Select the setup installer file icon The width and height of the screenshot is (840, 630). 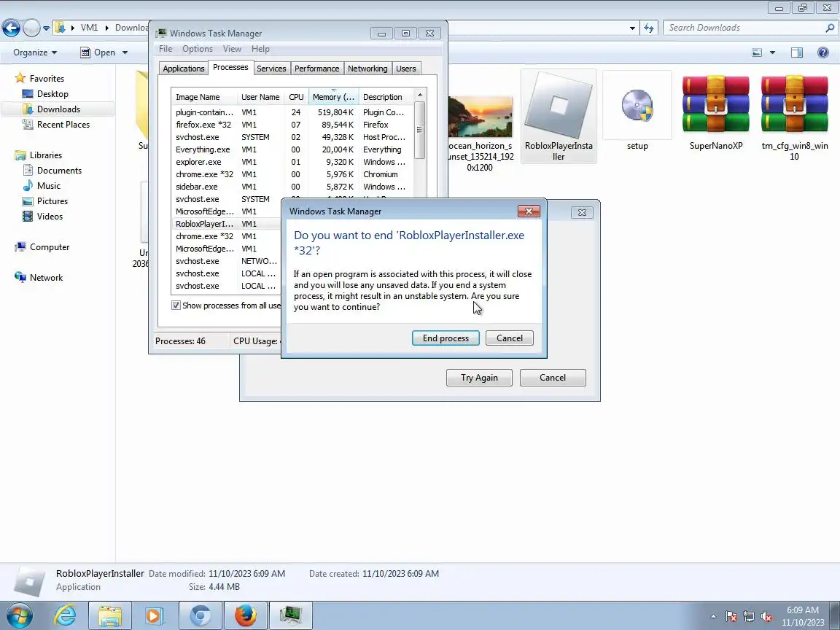tap(637, 112)
